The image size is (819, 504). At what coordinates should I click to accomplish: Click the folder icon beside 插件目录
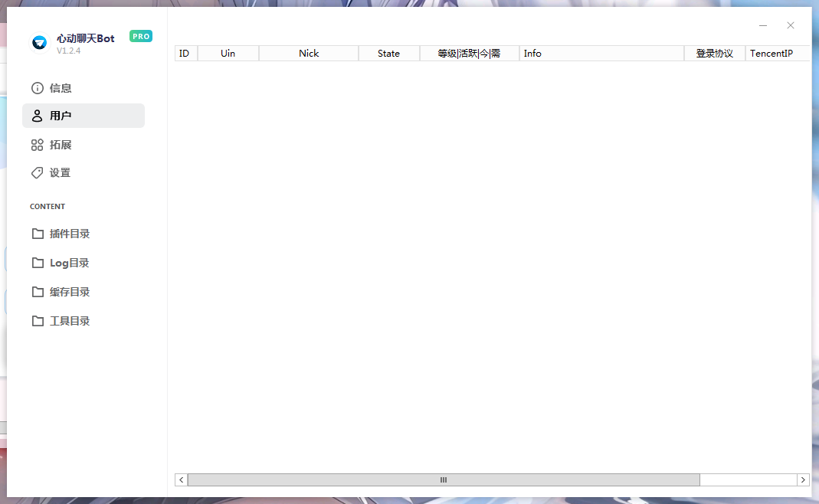[x=38, y=234]
